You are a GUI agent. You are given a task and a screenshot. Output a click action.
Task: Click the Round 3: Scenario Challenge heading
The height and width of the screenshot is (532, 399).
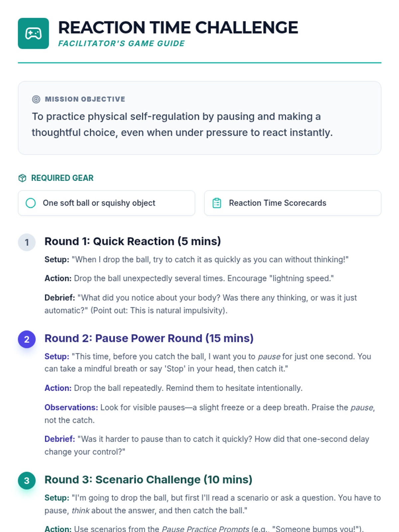tap(148, 479)
